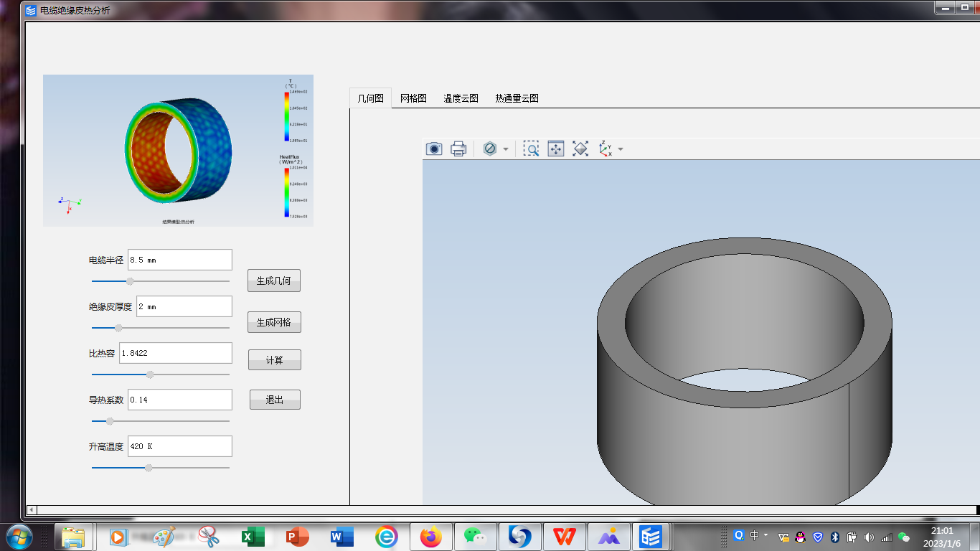
Task: Switch to the 几何图 tab
Action: (371, 98)
